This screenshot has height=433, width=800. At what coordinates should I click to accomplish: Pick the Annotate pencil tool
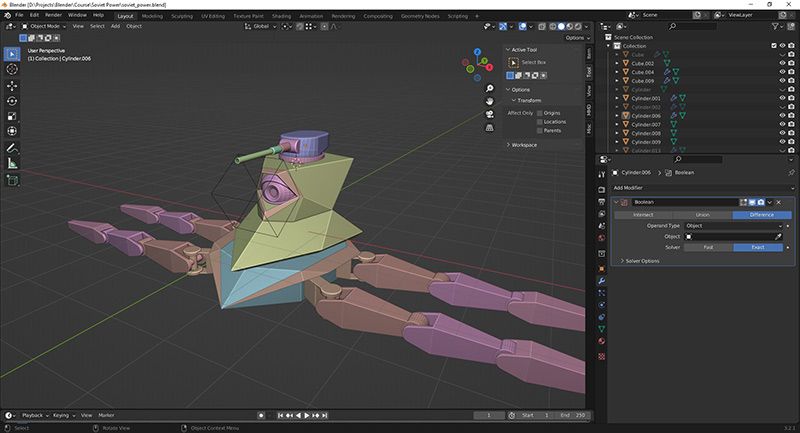pos(12,148)
